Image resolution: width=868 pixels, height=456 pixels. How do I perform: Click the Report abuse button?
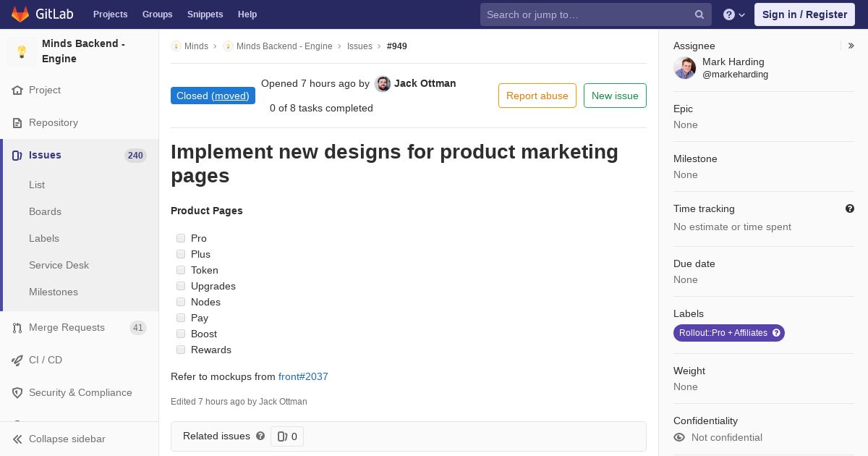click(x=537, y=96)
